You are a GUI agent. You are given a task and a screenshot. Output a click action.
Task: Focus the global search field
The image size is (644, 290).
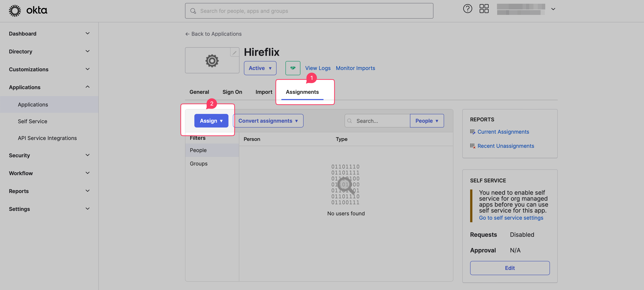(309, 11)
